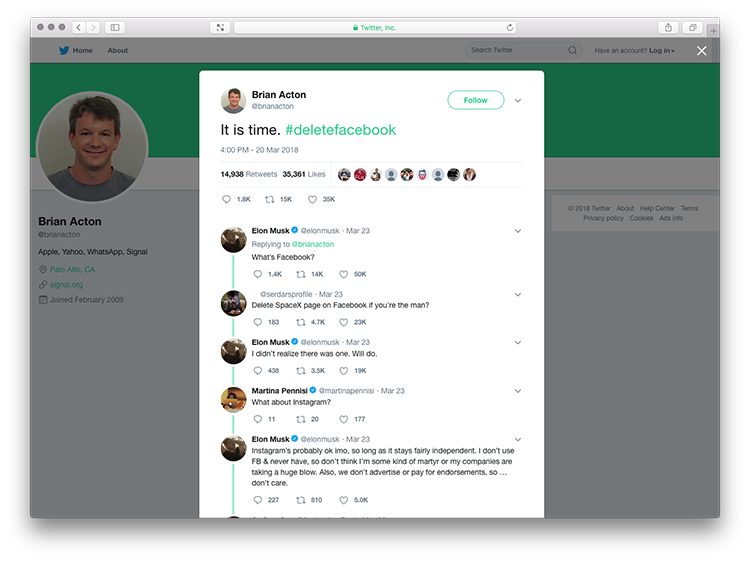Open Martina Pennisi's avatar
Screen dimensions: 750x561
click(233, 400)
